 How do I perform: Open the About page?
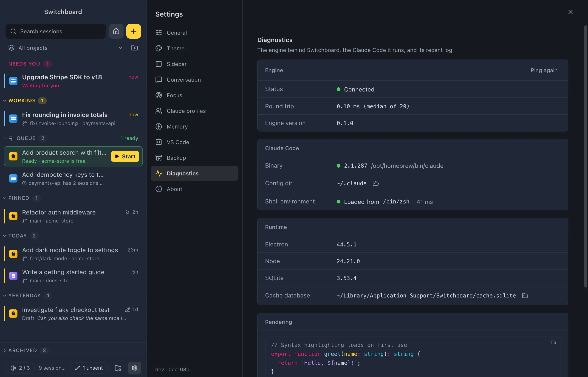point(195,189)
